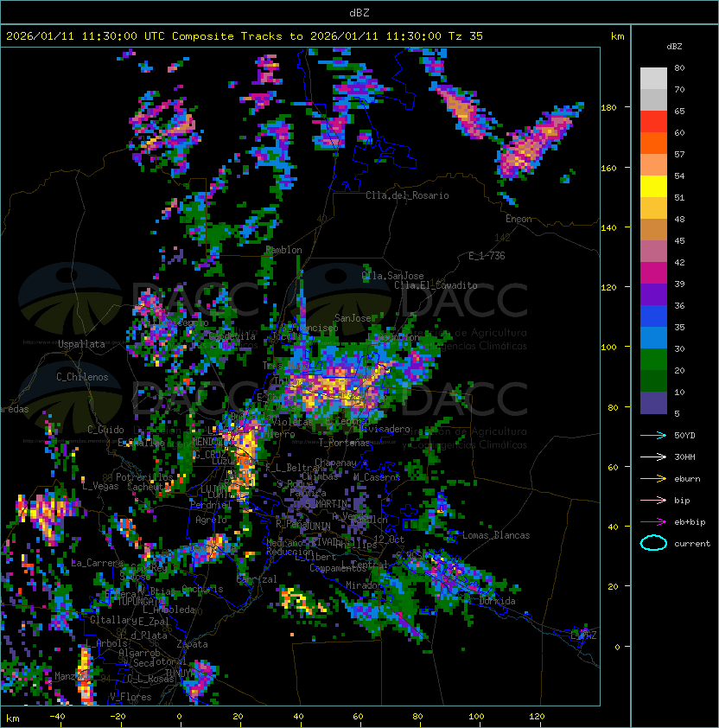This screenshot has height=728, width=719.
Task: Click the '100' tick on vertical km axis
Action: (x=608, y=348)
